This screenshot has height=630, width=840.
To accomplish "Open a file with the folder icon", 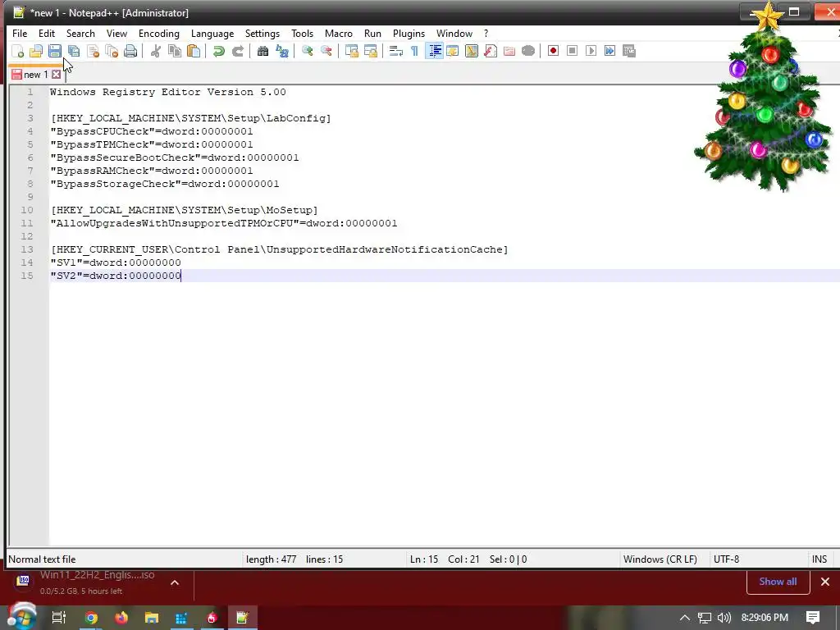I will point(36,51).
